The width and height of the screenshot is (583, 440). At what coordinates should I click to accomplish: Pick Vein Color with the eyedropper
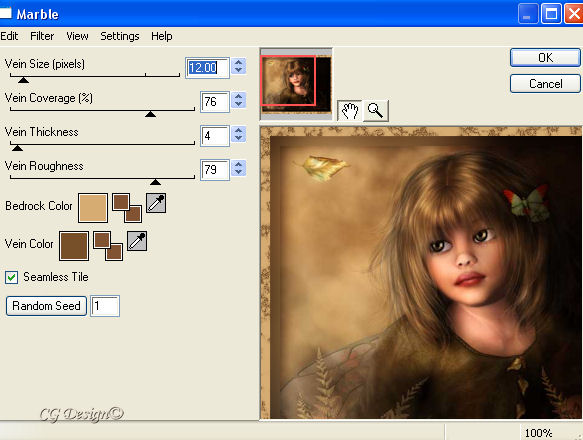[x=137, y=241]
